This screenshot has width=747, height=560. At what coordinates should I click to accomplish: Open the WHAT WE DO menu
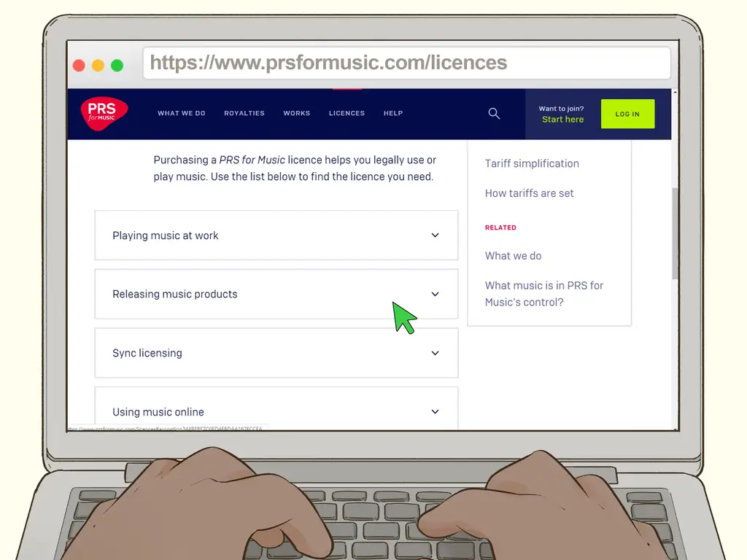pyautogui.click(x=182, y=113)
